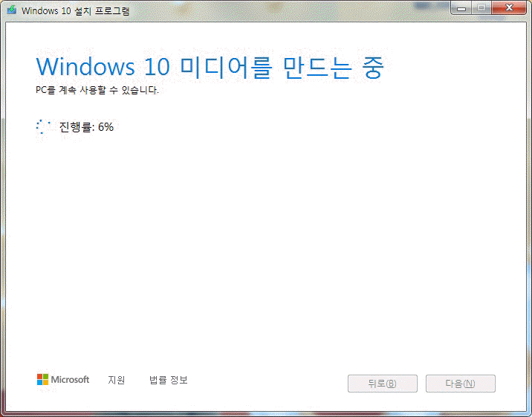Close the Windows 10 setup window
Screen dimensions: 532x417
(x=509, y=7)
